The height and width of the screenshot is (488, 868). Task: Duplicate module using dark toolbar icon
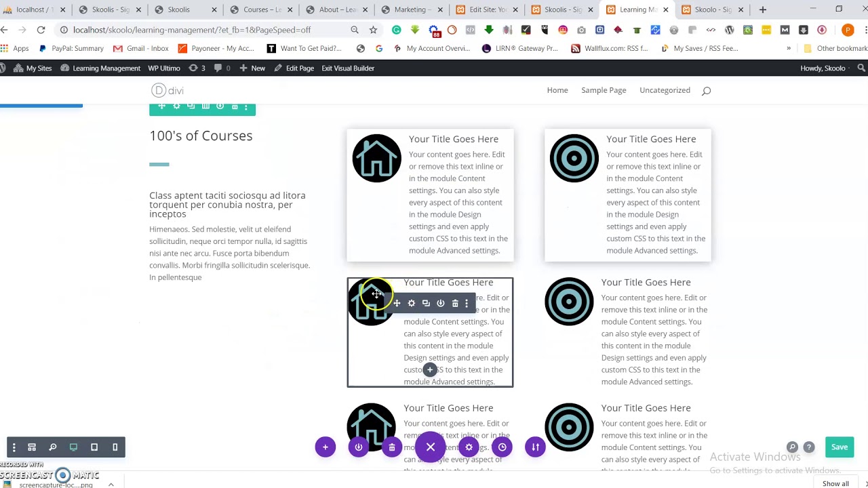point(426,304)
